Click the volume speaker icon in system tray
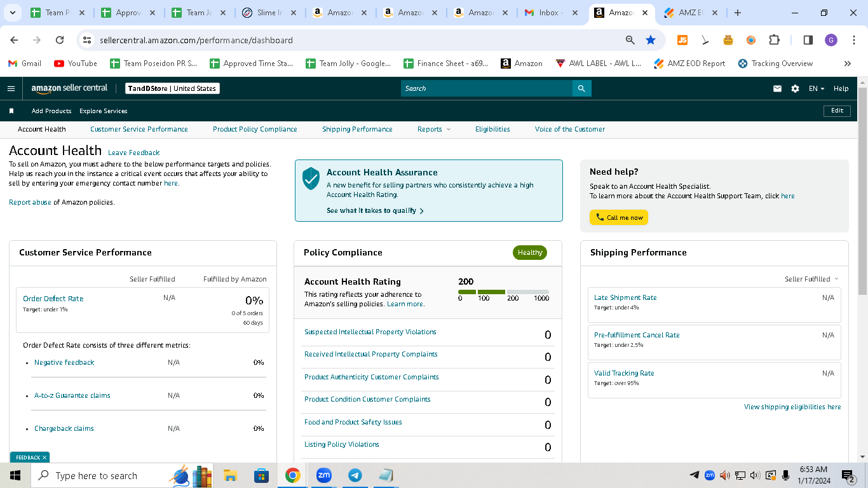The image size is (868, 488). [755, 475]
